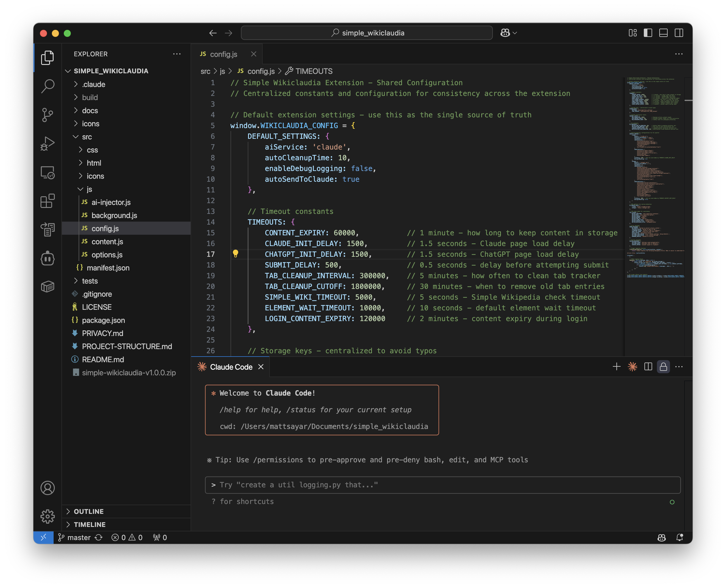Click the orange Claude spark icon in panel toolbar

click(632, 366)
